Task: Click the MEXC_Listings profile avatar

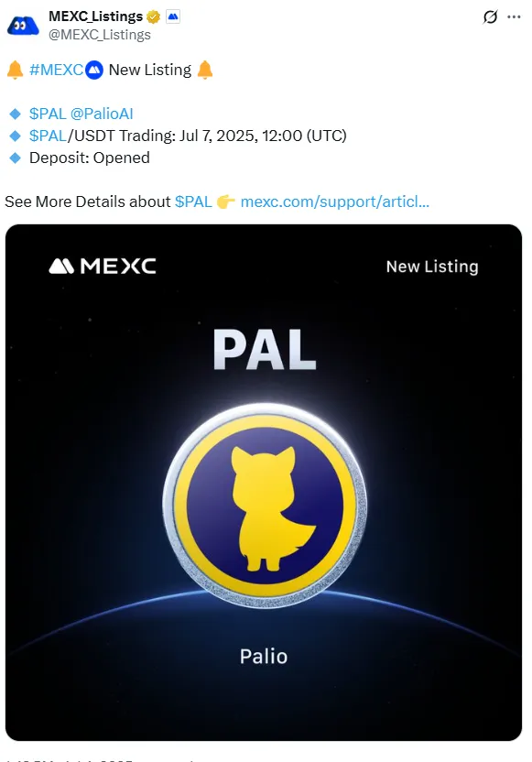Action: tap(23, 25)
